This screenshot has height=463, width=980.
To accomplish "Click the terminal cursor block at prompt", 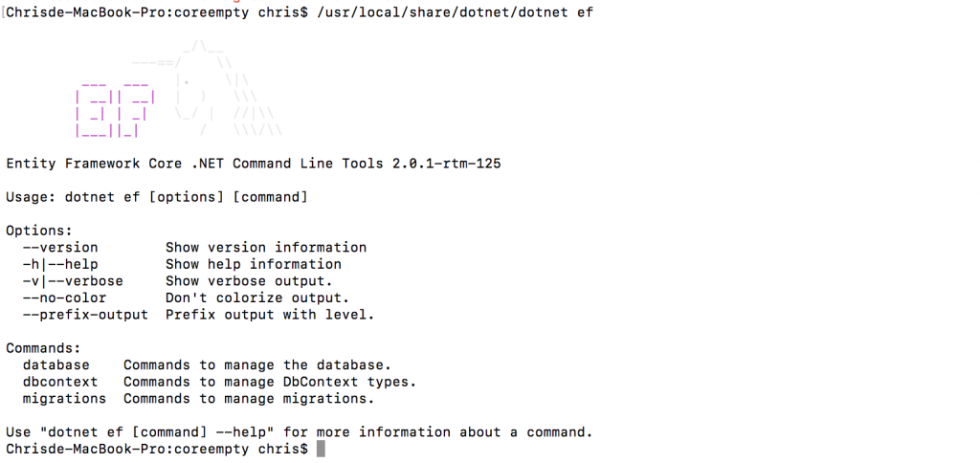I will pyautogui.click(x=321, y=449).
